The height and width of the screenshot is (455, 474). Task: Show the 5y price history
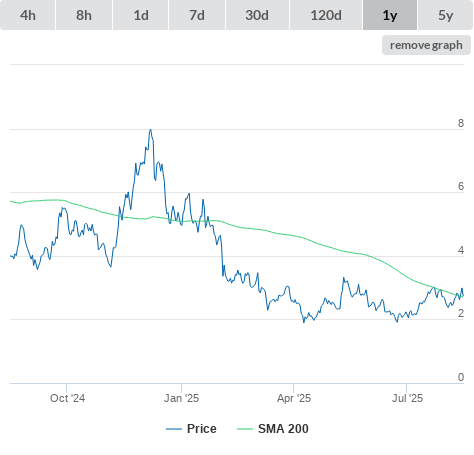click(x=445, y=15)
